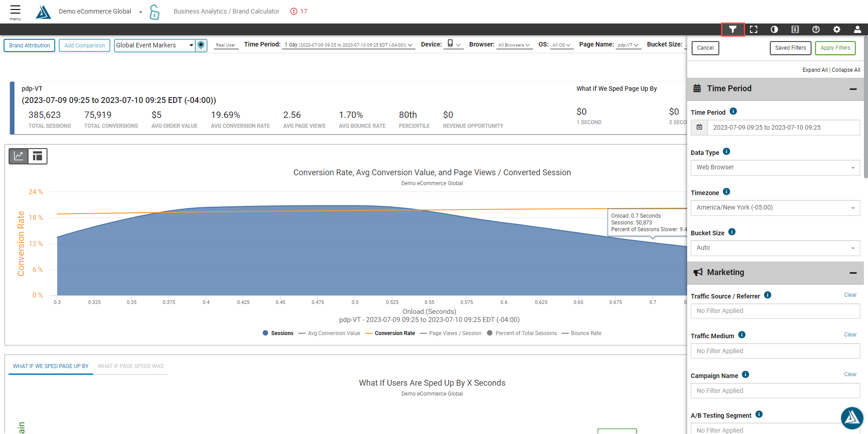Image resolution: width=868 pixels, height=434 pixels.
Task: Toggle Avg Conversion Value legend item
Action: [329, 333]
